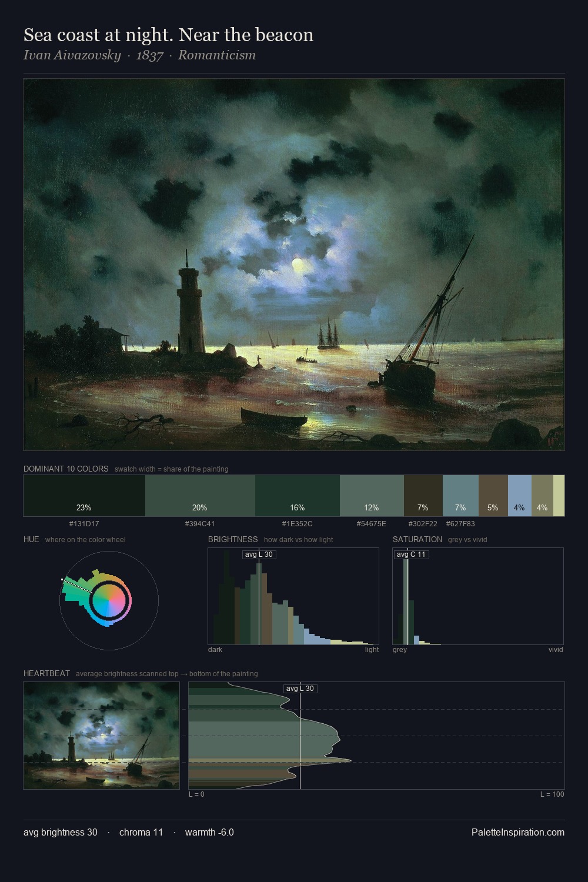This screenshot has width=588, height=882.
Task: Click the avg C 11 saturation label
Action: [x=411, y=554]
